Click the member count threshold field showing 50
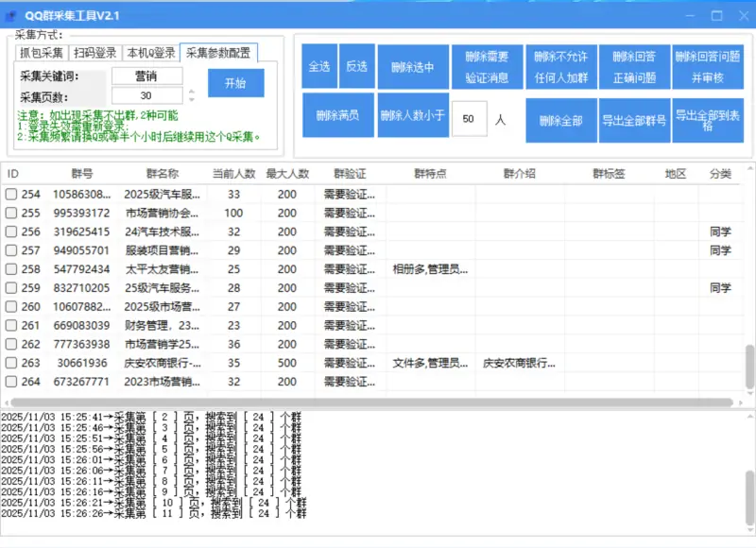The height and width of the screenshot is (548, 756). click(470, 119)
